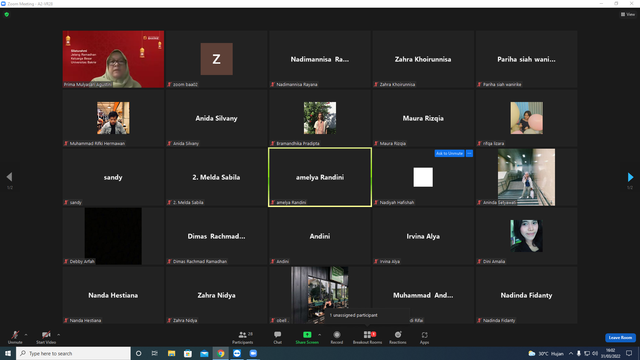This screenshot has height=360, width=640.
Task: Open the weather widget showing 30°C Hujan
Action: coord(546,353)
